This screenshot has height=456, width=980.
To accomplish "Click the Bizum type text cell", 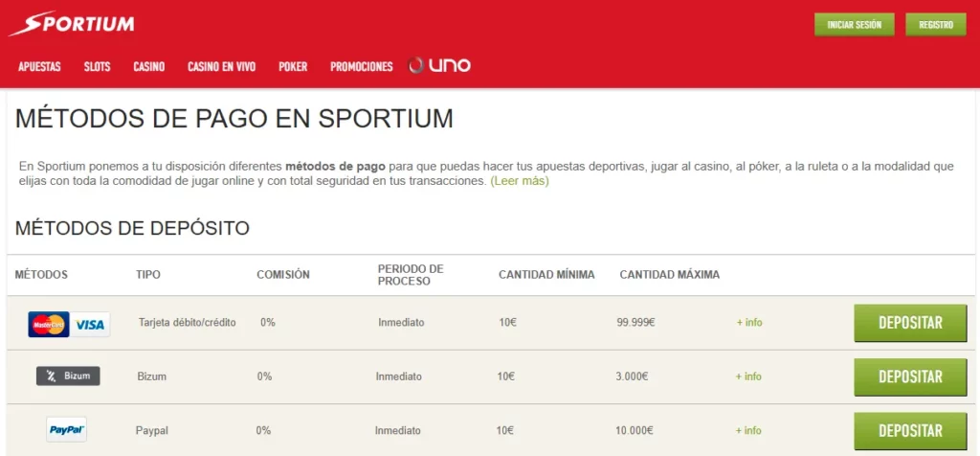I will 152,376.
